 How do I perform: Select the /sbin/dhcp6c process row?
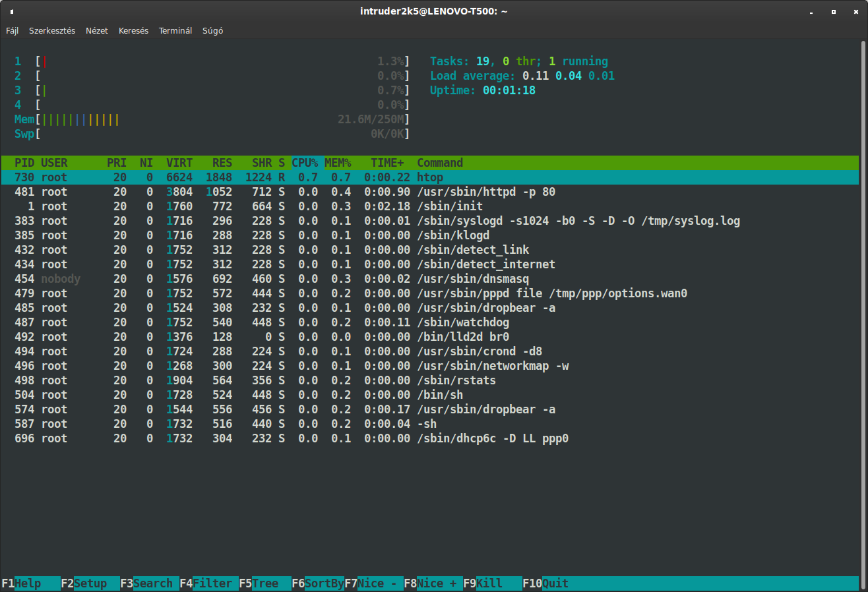[x=430, y=438]
